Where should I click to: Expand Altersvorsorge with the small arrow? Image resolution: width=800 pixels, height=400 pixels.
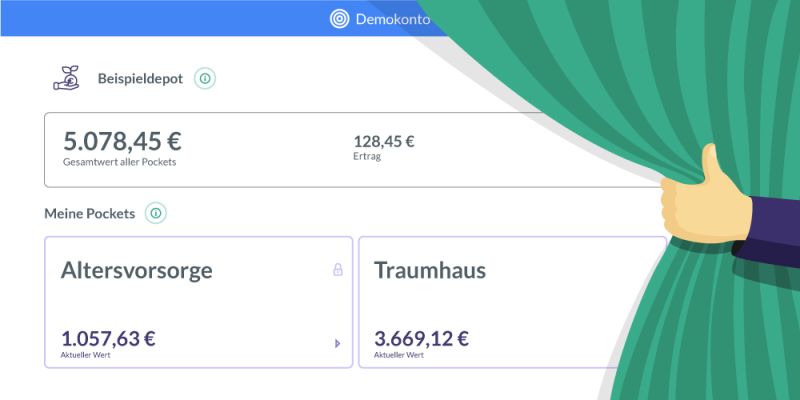[337, 343]
